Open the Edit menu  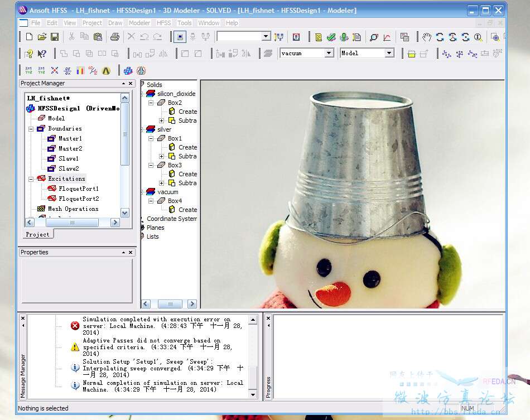52,23
